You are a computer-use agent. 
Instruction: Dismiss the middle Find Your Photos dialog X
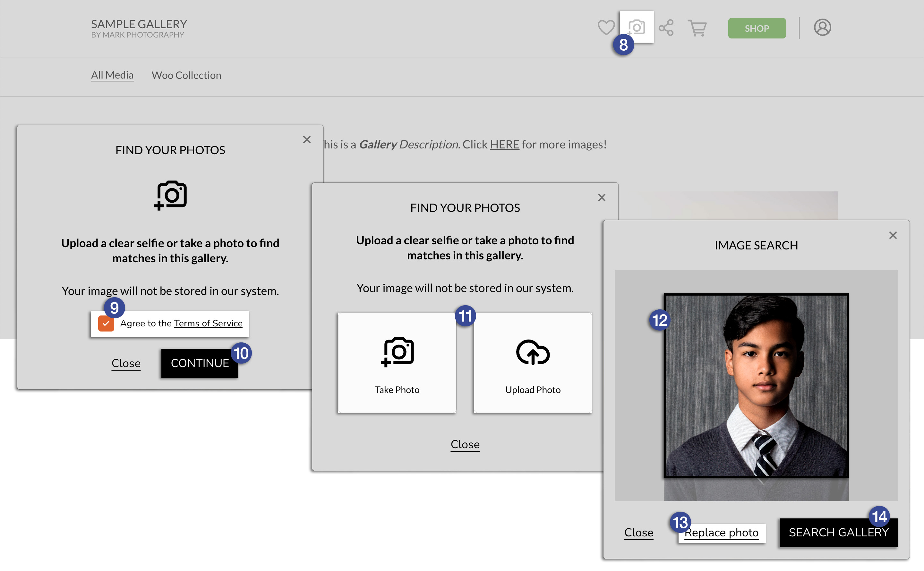click(601, 197)
